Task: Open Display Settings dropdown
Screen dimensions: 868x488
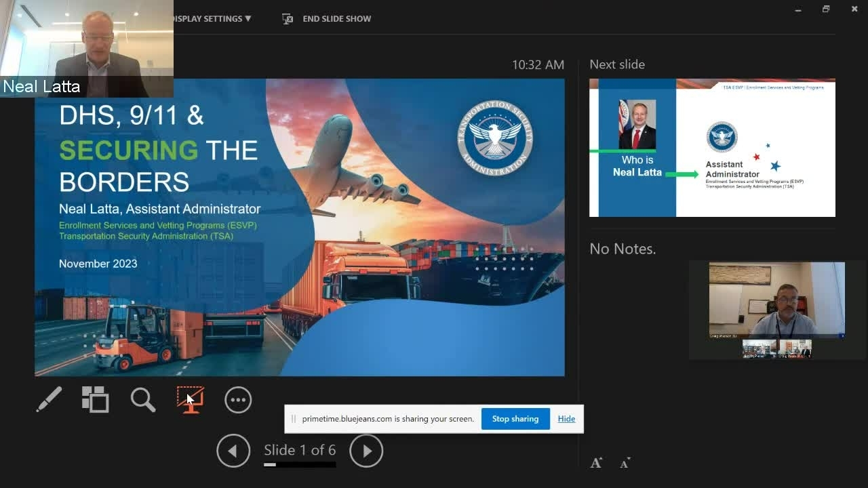Action: point(212,18)
